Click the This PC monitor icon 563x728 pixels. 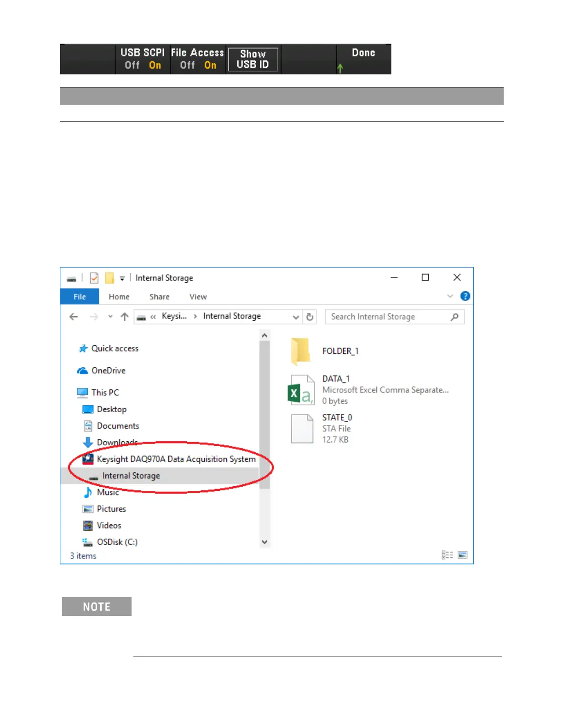tap(82, 392)
